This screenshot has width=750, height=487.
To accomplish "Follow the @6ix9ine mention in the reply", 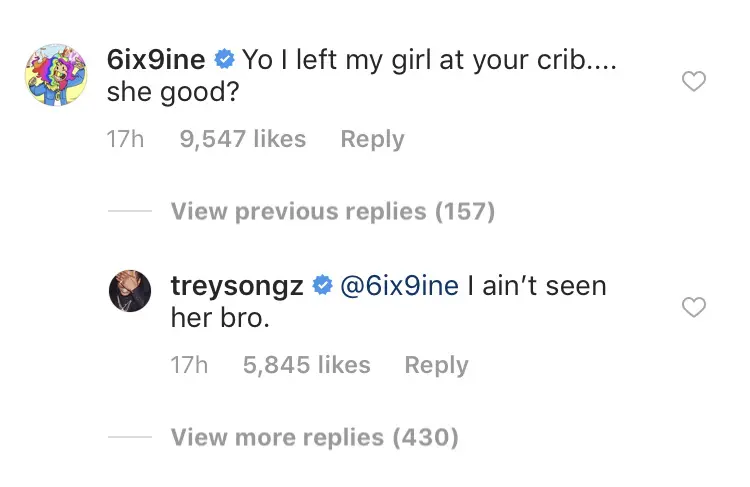I will pos(400,287).
